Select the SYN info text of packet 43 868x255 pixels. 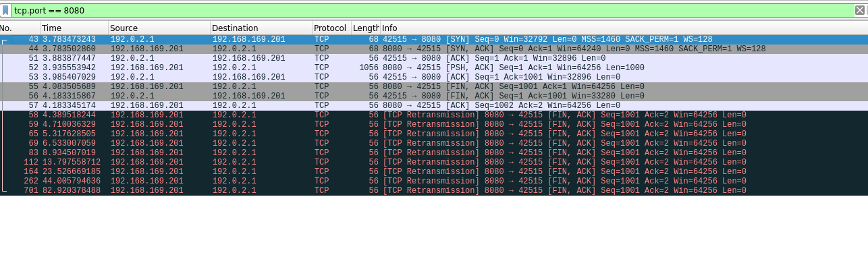click(x=547, y=39)
